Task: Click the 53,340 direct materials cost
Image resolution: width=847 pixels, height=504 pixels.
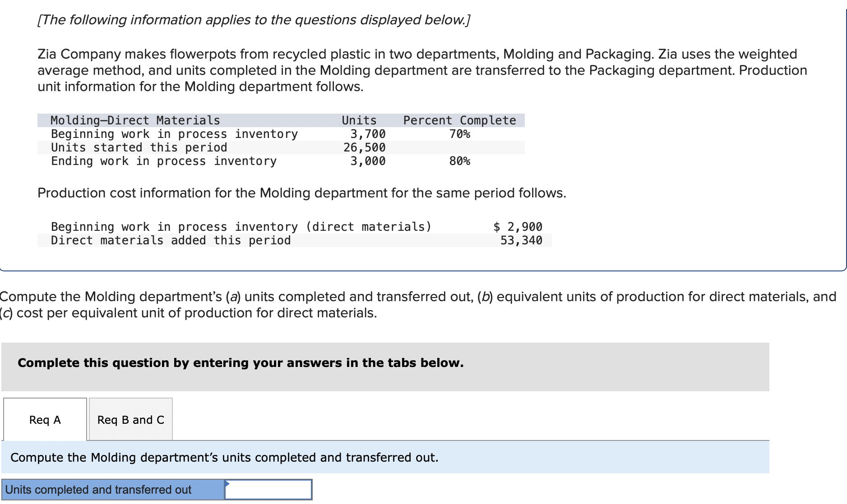Action: point(521,240)
